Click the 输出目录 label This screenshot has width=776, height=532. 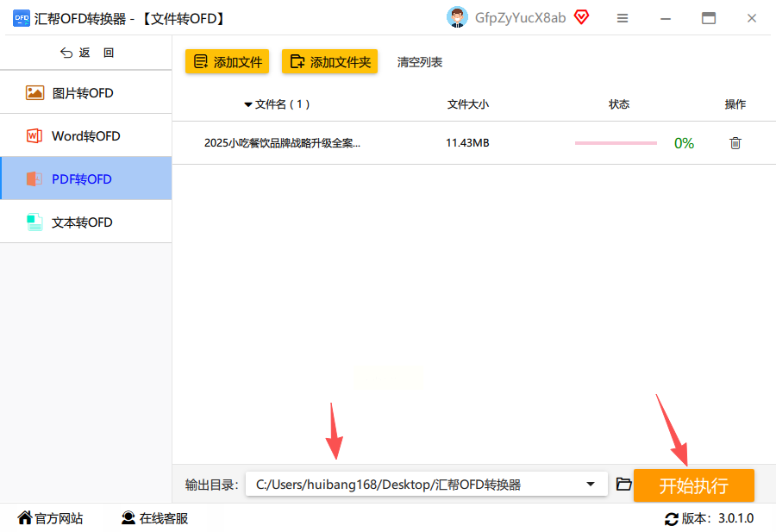tap(212, 485)
